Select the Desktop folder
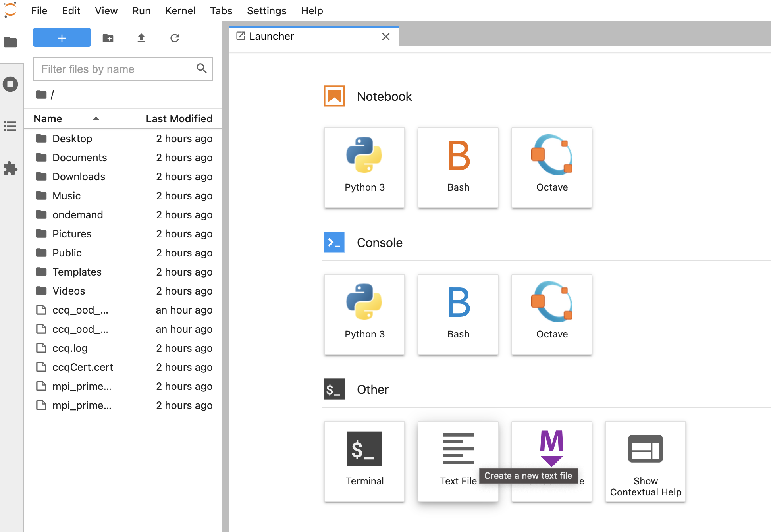Screen dimensions: 771x532 pos(123,139)
